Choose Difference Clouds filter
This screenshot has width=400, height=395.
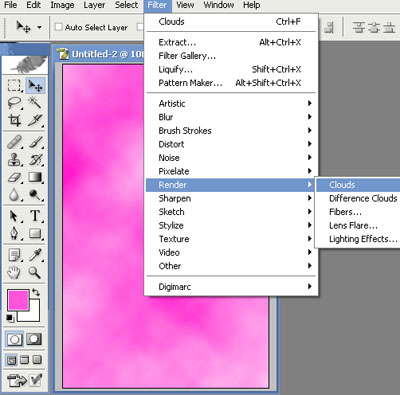[358, 198]
